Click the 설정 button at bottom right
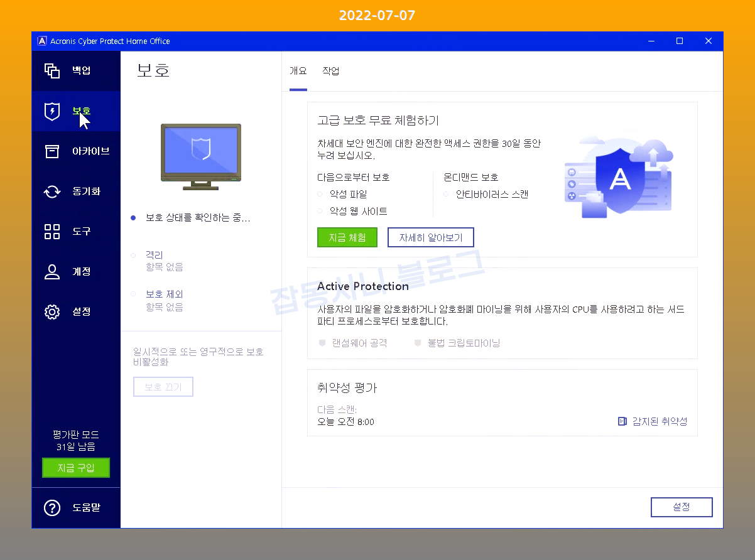This screenshot has height=560, width=755. click(682, 507)
